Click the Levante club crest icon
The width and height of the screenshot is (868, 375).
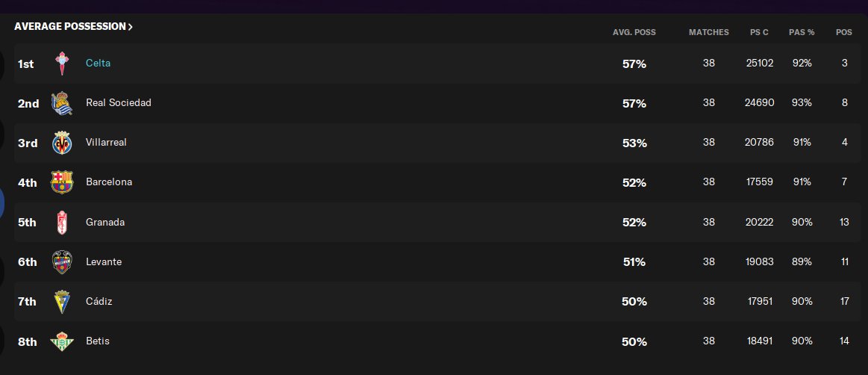pyautogui.click(x=62, y=262)
